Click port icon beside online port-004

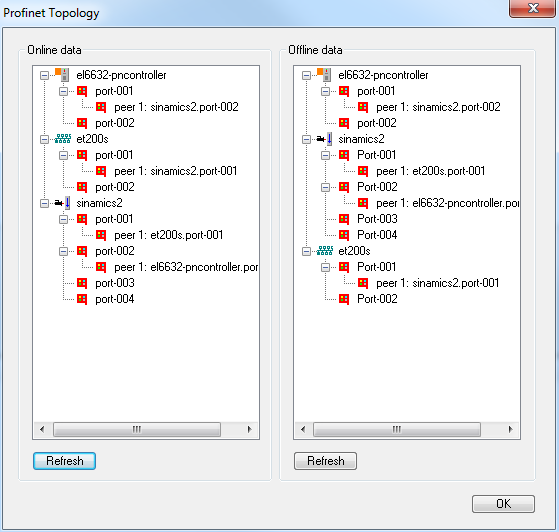[82, 299]
